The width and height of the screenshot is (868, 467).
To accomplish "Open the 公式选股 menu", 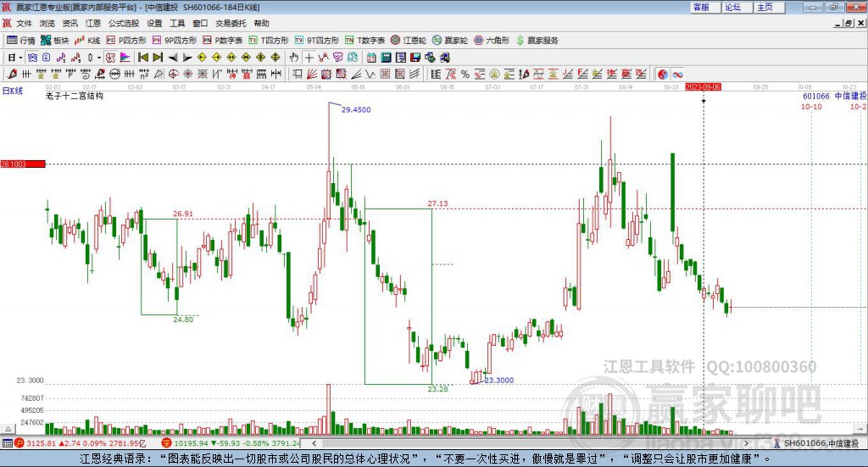I will tap(124, 23).
